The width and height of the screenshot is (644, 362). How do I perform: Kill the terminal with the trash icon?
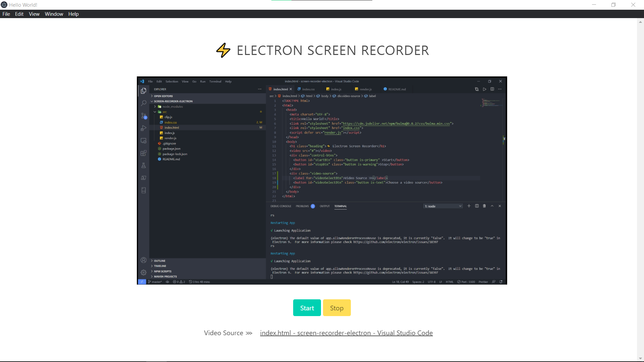484,206
